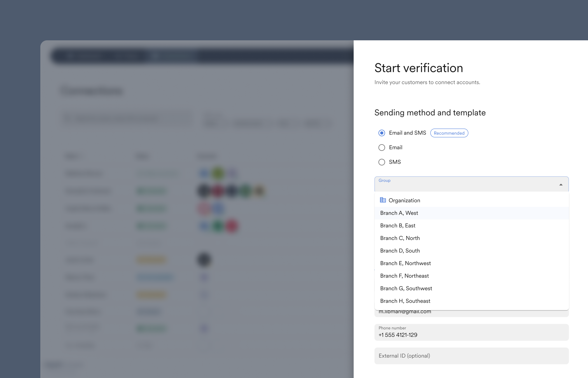
Task: Choose Branch C, North from the list
Action: (400, 238)
